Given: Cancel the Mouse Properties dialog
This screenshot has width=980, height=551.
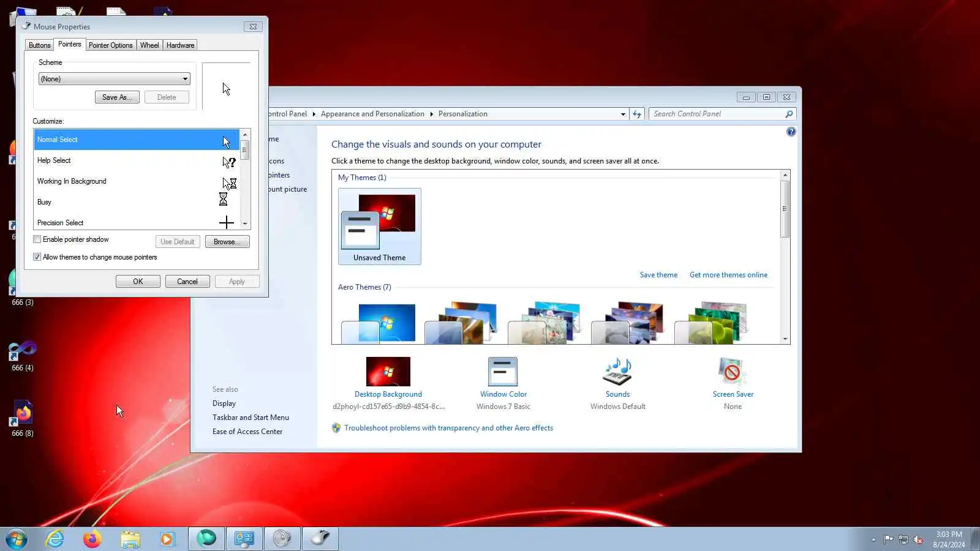Looking at the screenshot, I should point(187,282).
